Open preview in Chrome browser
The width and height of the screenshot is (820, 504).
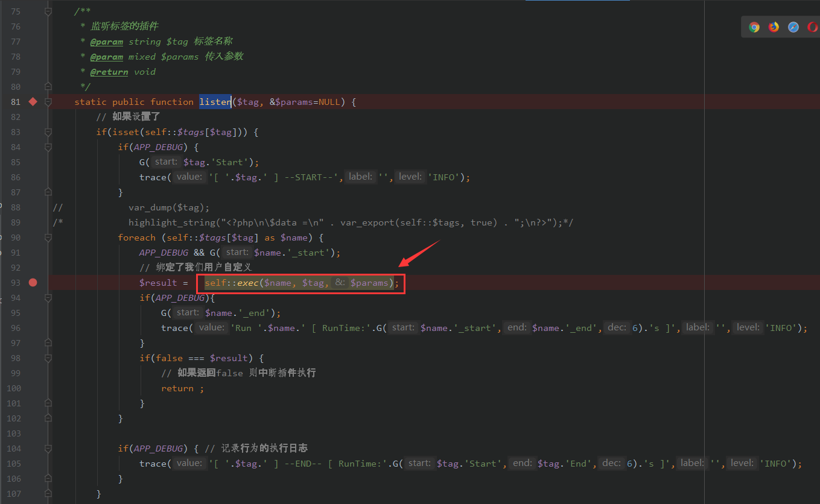point(754,27)
